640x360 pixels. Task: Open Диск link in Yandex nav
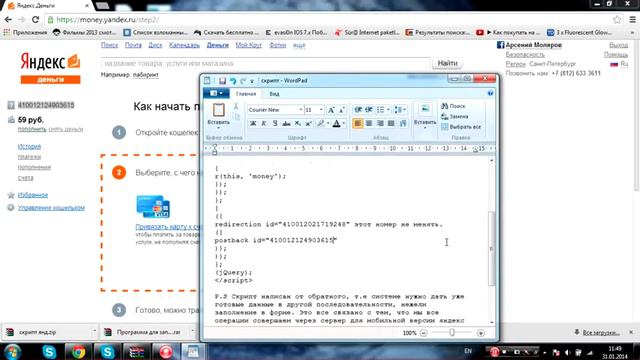pos(155,45)
